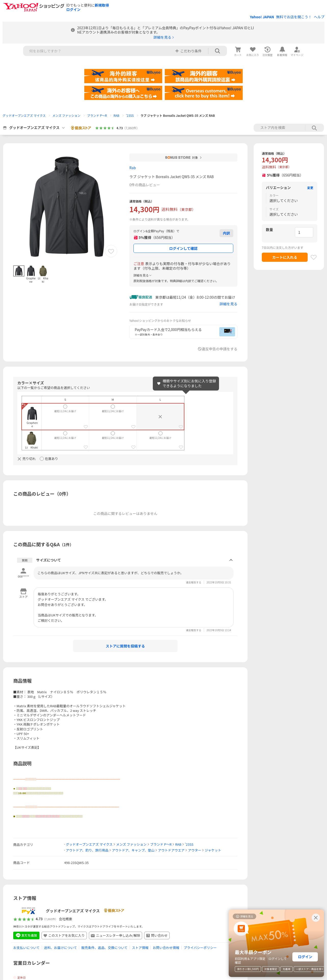
Task: Select Graphene size M radio button
Action: coord(113,407)
